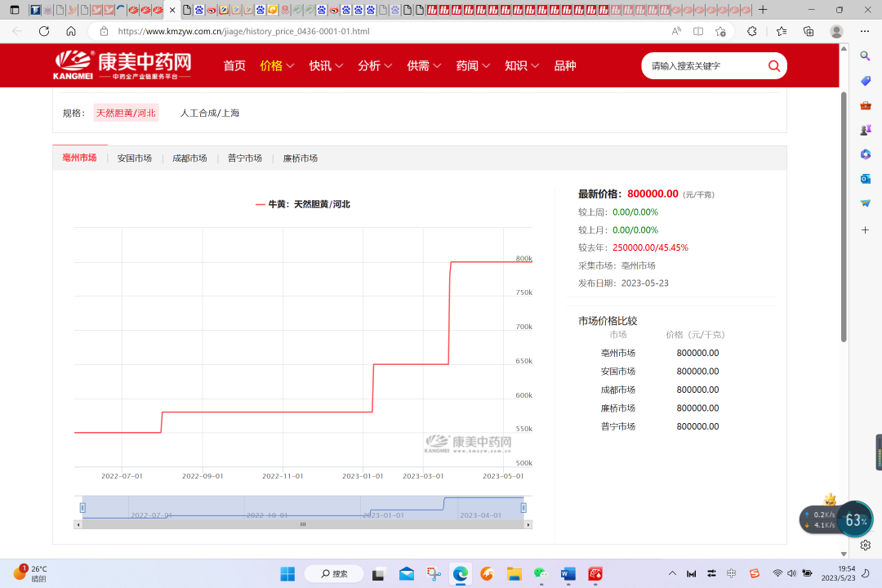The height and width of the screenshot is (588, 882).
Task: Open the Tools icon in Edge sidebar
Action: [x=865, y=105]
